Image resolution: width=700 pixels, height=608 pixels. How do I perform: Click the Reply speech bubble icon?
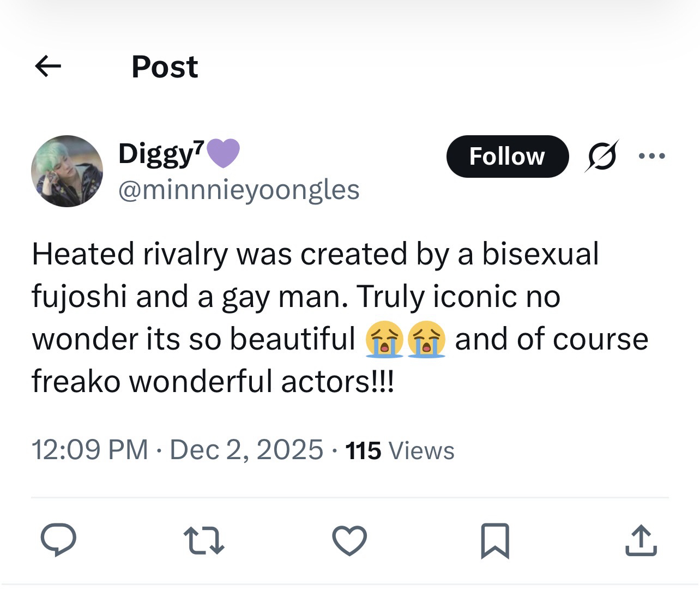point(58,540)
